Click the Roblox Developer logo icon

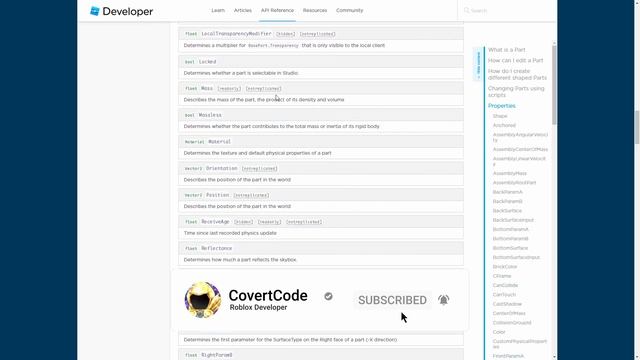(95, 11)
